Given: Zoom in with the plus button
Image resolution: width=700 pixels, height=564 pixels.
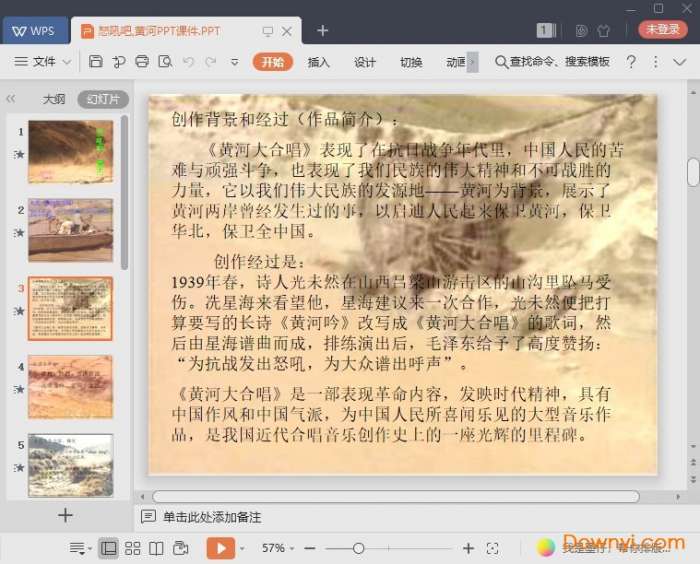Looking at the screenshot, I should click(x=468, y=548).
